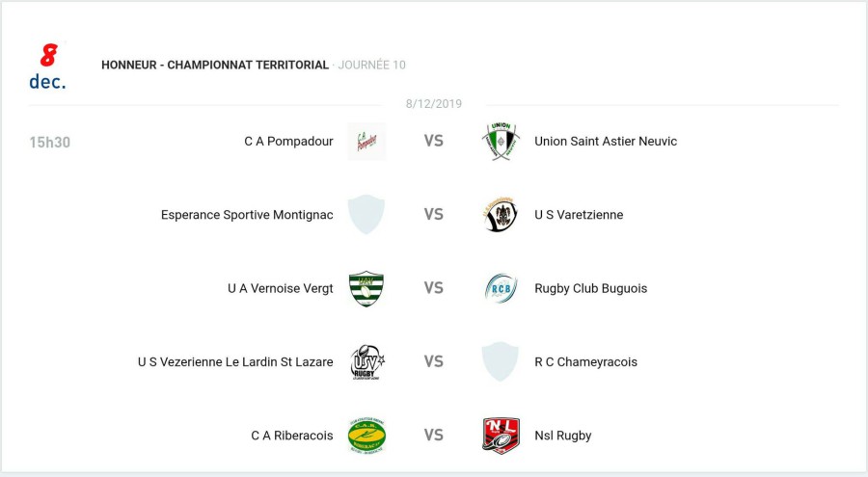Screen dimensions: 868x477
Task: Click the 8 dec. date badge
Action: click(x=47, y=67)
